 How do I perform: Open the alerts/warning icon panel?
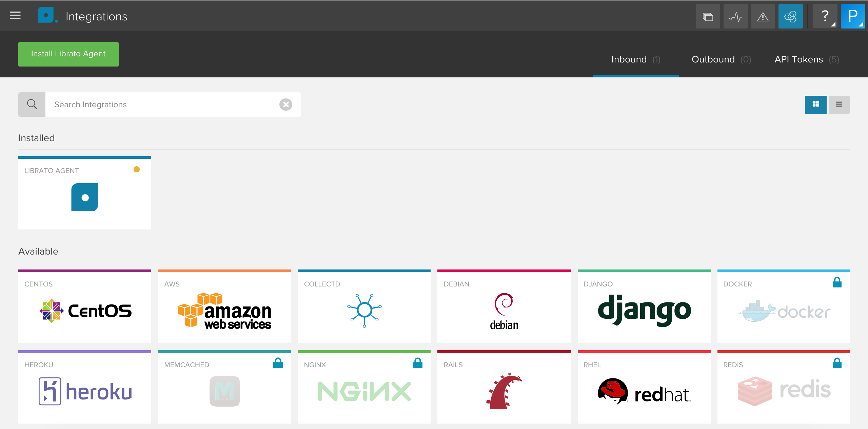[762, 16]
